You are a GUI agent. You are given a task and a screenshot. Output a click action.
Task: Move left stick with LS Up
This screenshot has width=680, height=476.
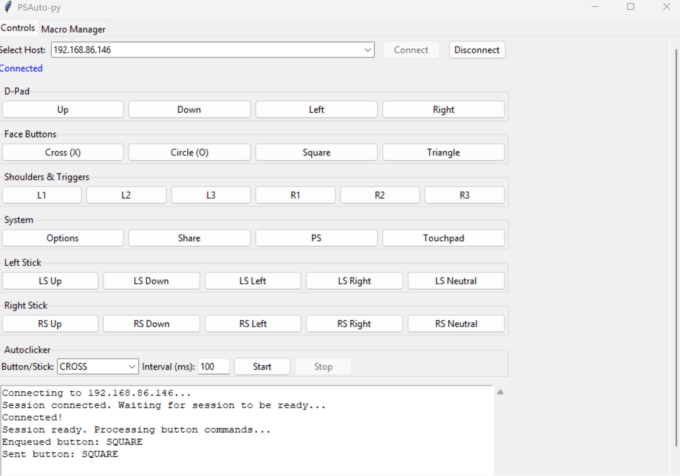[x=50, y=281]
